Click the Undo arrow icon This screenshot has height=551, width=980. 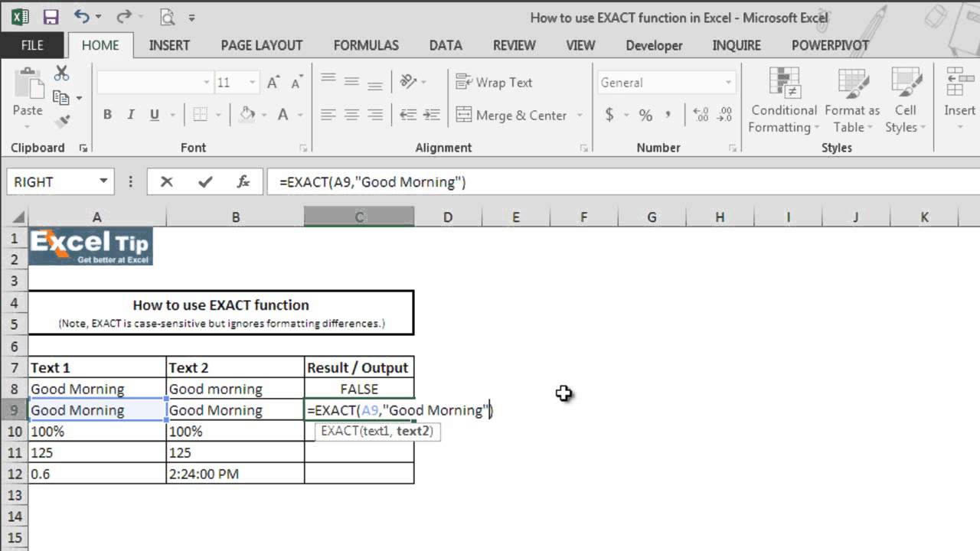(81, 16)
